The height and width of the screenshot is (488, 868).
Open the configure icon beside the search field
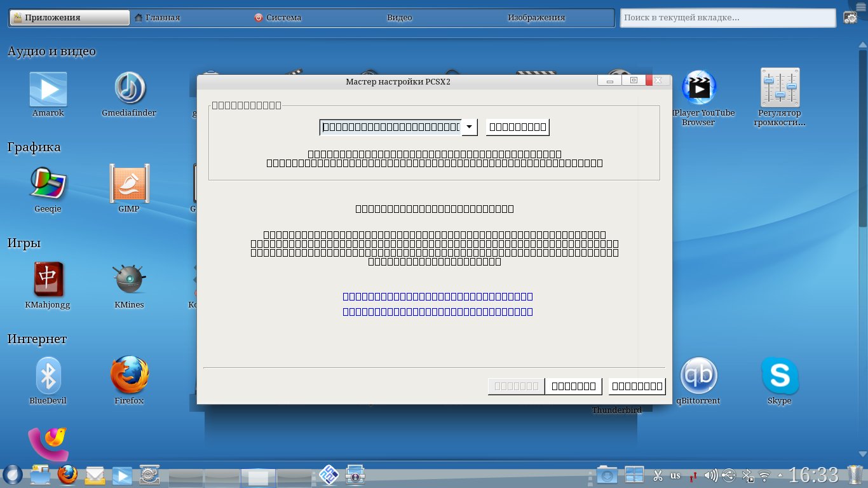point(850,18)
